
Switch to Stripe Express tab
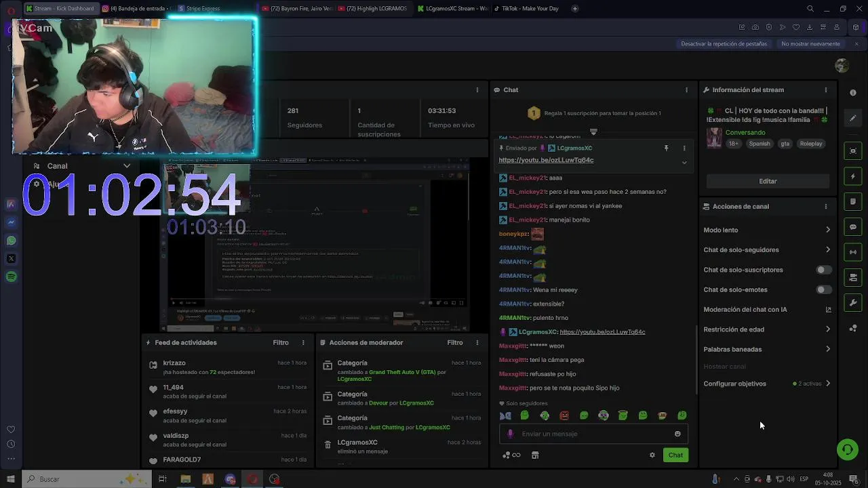tap(213, 9)
